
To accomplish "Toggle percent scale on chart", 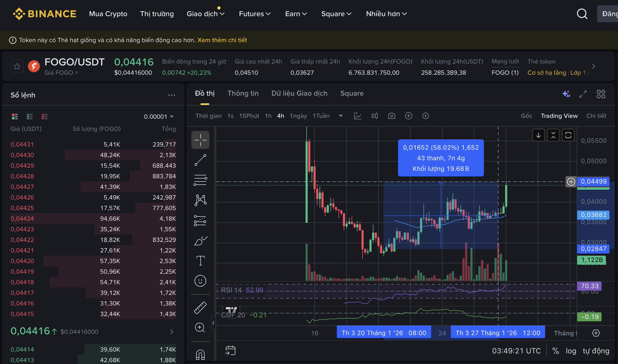I will [556, 351].
